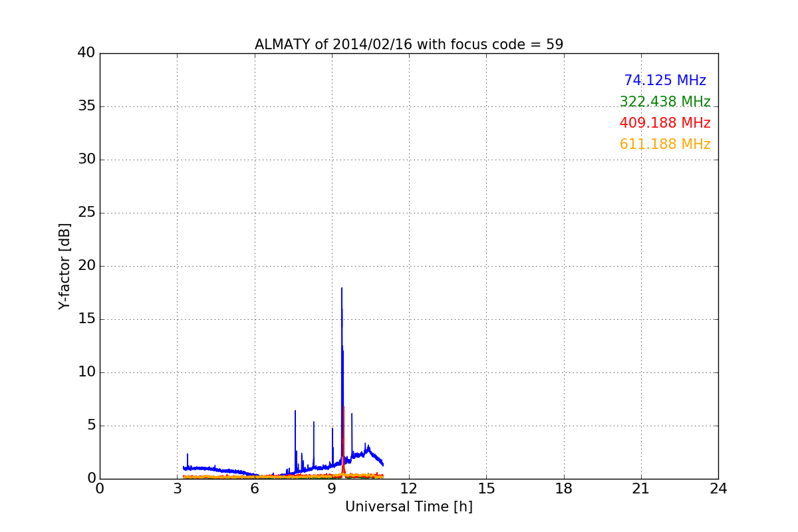Click x-axis tick label 18
This screenshot has width=798, height=532.
pyautogui.click(x=564, y=489)
